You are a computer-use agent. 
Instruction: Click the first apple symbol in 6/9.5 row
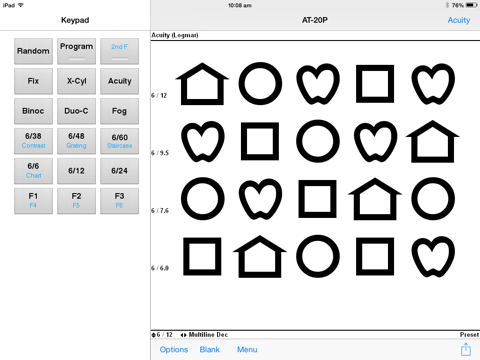[203, 141]
